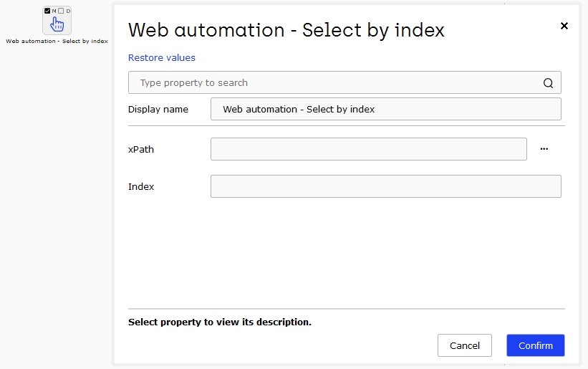Click the Restore values link
Screen dimensions: 588x369
[x=162, y=58]
